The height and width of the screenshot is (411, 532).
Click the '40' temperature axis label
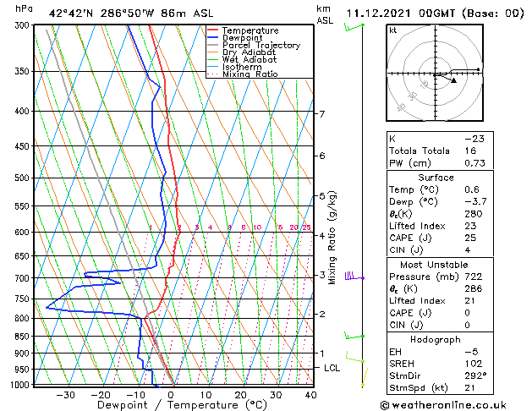(x=310, y=395)
